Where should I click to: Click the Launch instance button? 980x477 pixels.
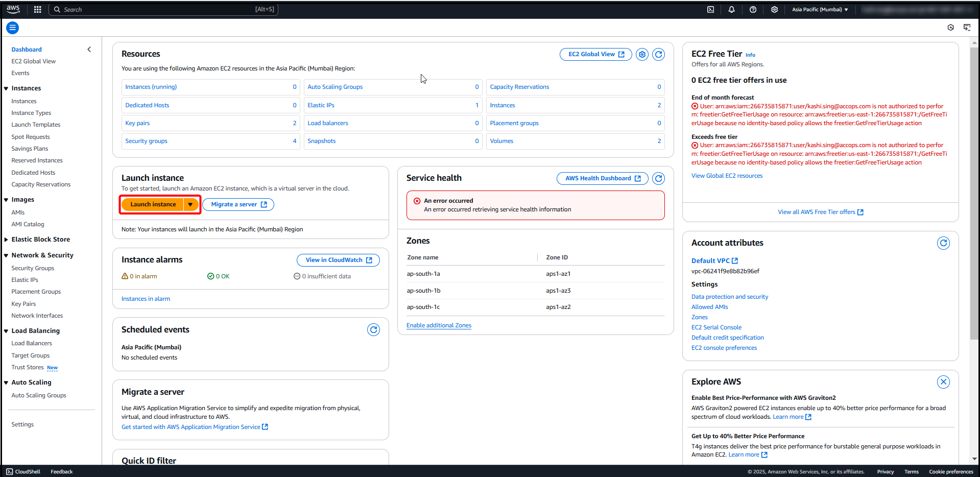click(153, 204)
